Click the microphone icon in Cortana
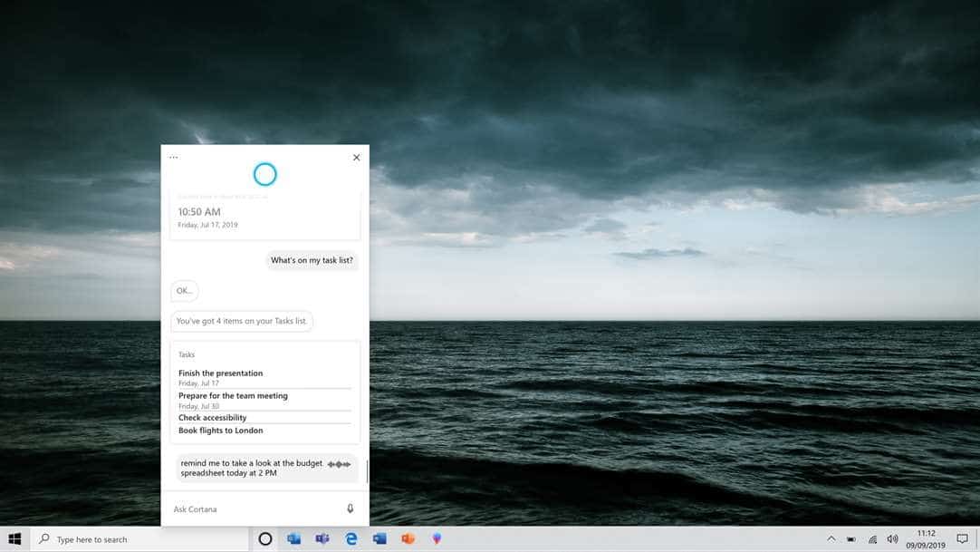The width and height of the screenshot is (980, 552). pyautogui.click(x=351, y=509)
